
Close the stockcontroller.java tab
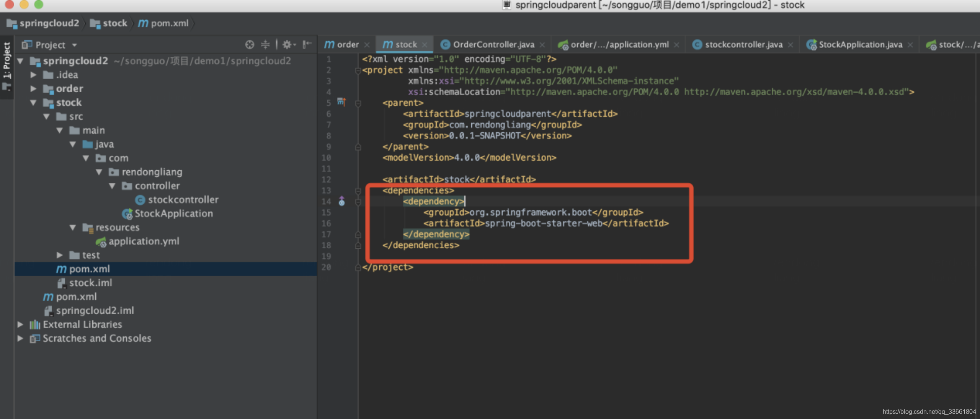(x=791, y=45)
